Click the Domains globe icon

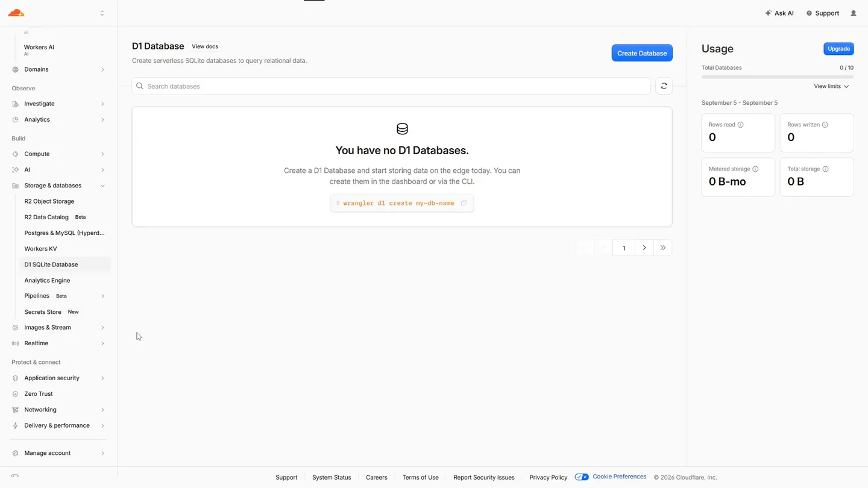coord(16,70)
